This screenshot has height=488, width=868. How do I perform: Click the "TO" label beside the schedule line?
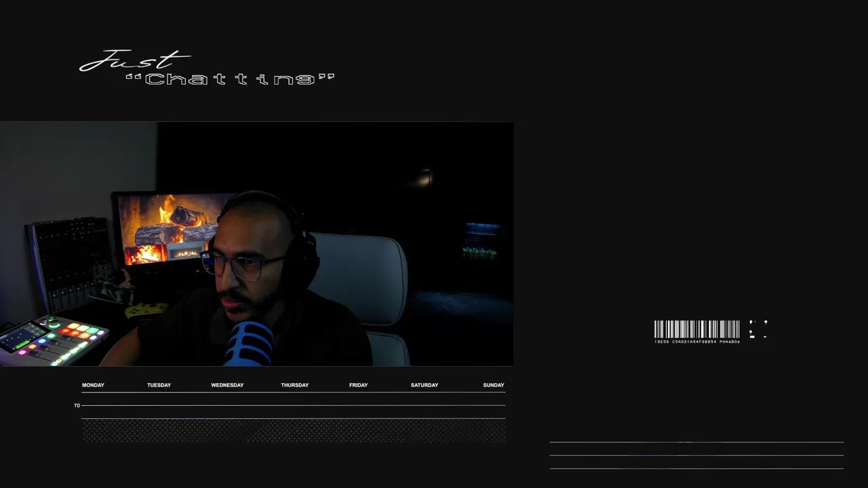77,405
